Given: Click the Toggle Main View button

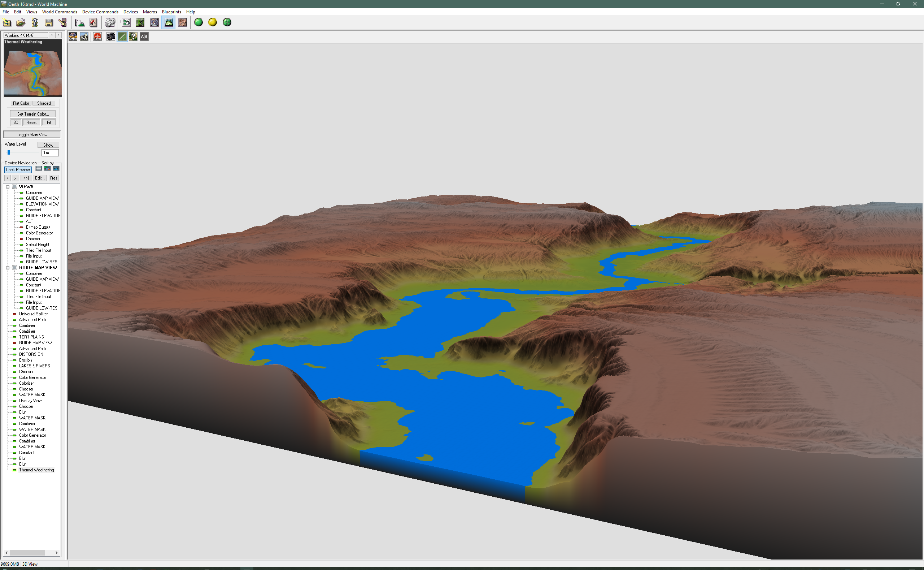Looking at the screenshot, I should coord(32,135).
